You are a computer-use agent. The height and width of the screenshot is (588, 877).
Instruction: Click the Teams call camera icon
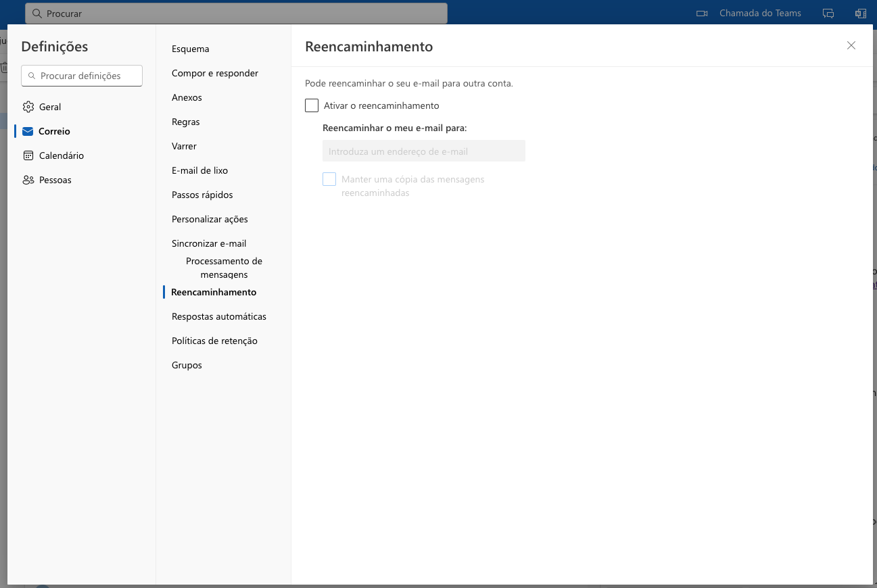(x=702, y=14)
